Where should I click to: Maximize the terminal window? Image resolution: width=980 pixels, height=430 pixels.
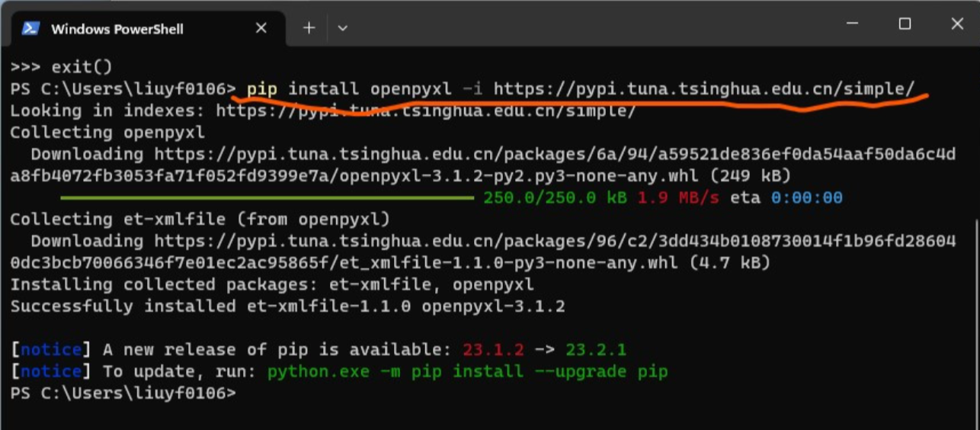pos(905,24)
